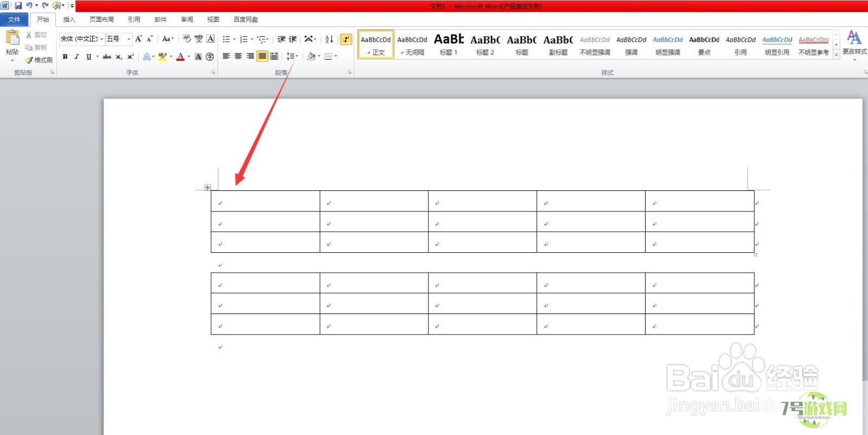
Task: Toggle italic formatting
Action: [x=76, y=56]
